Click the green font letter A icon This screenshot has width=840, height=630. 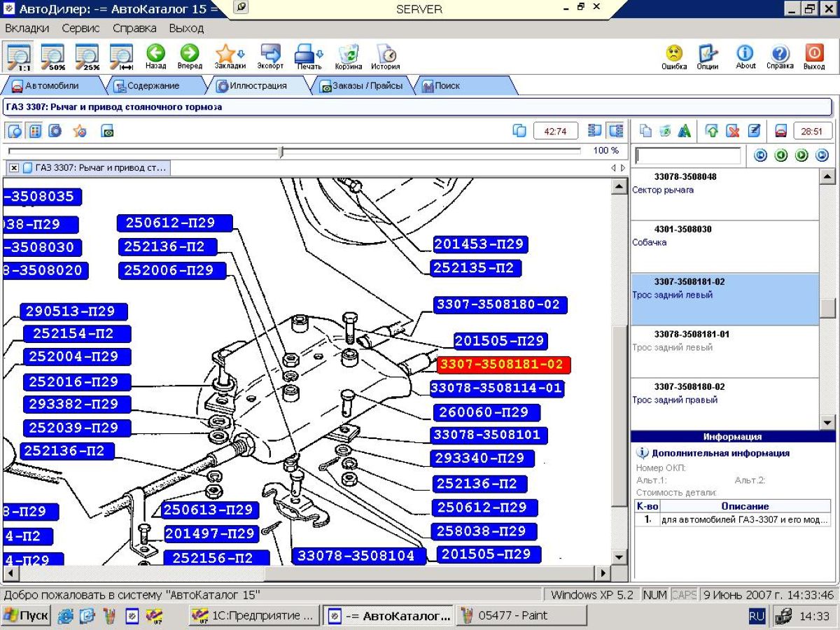[x=685, y=131]
